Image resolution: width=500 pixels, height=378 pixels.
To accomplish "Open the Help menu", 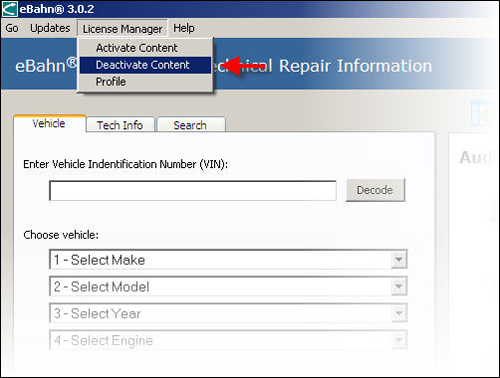I will pos(184,28).
